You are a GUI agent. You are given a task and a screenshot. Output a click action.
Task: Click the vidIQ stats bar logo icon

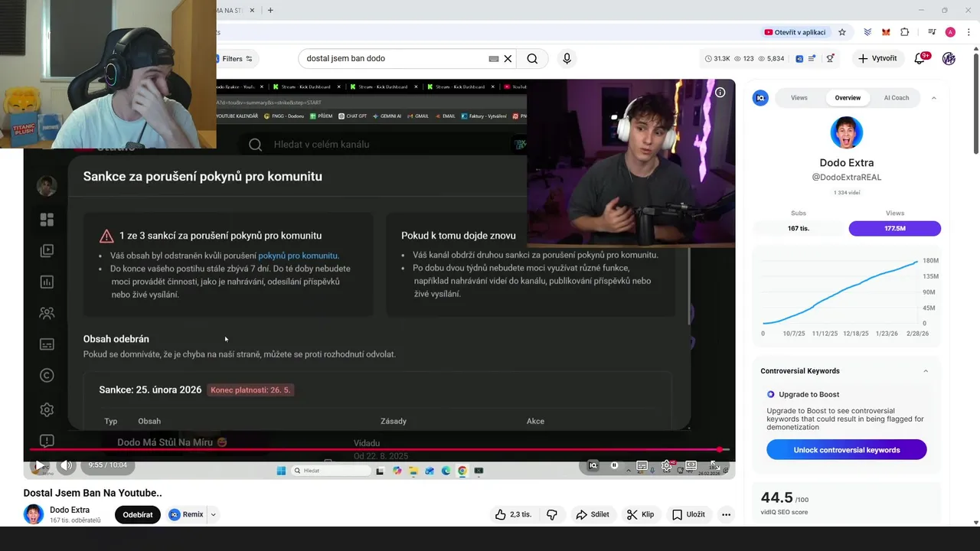(x=799, y=58)
